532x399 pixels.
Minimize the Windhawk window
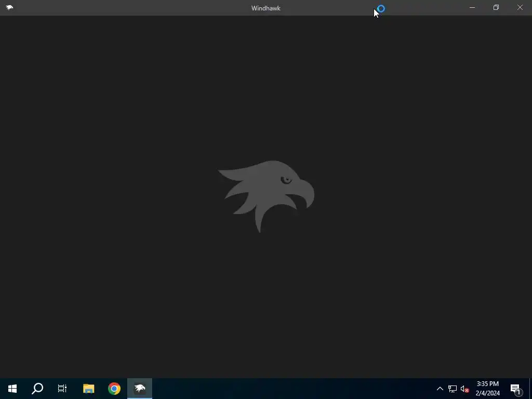[x=472, y=7]
